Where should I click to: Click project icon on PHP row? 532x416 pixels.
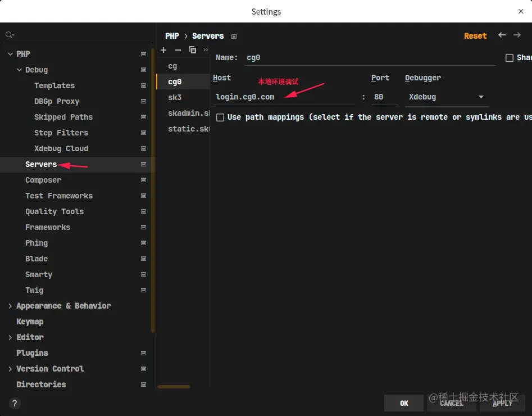click(x=143, y=54)
